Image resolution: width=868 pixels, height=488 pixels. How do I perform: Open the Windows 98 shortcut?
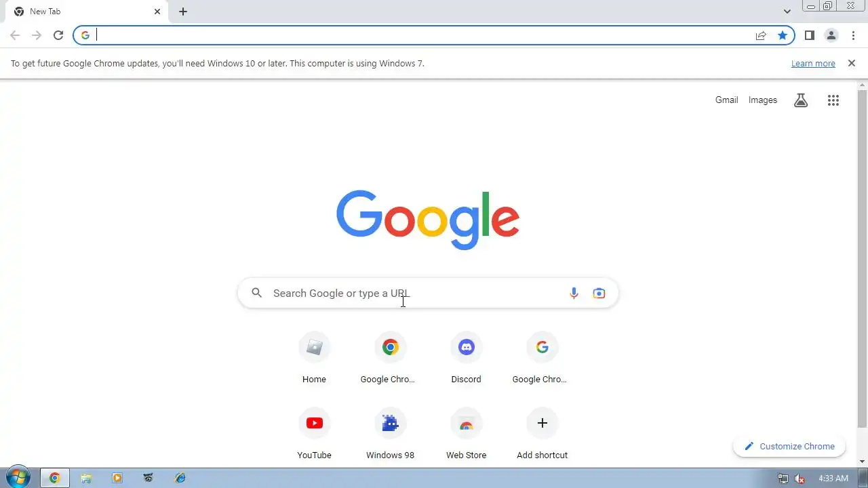click(390, 434)
